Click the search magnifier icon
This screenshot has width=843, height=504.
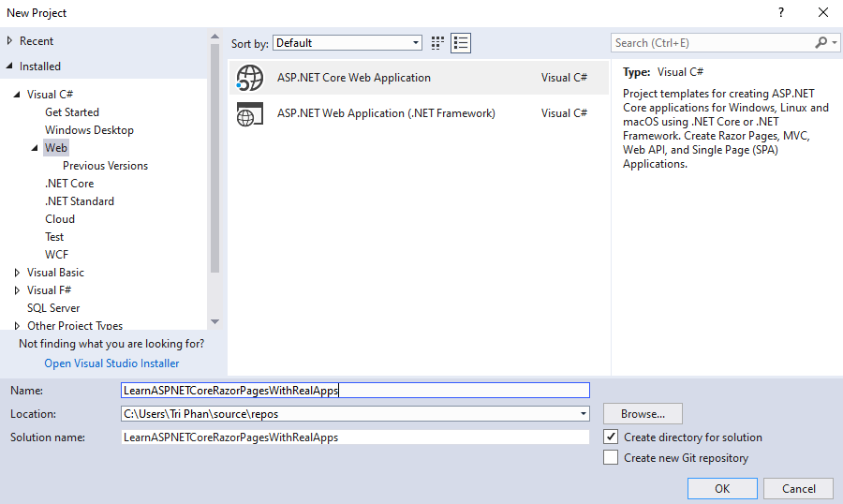(x=821, y=42)
